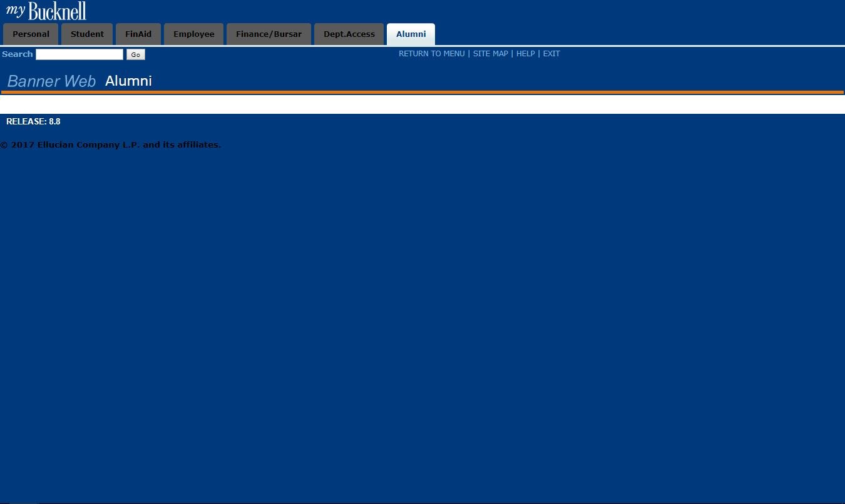The height and width of the screenshot is (504, 845).
Task: Click the RELEASE: 8.8 text
Action: pos(33,121)
